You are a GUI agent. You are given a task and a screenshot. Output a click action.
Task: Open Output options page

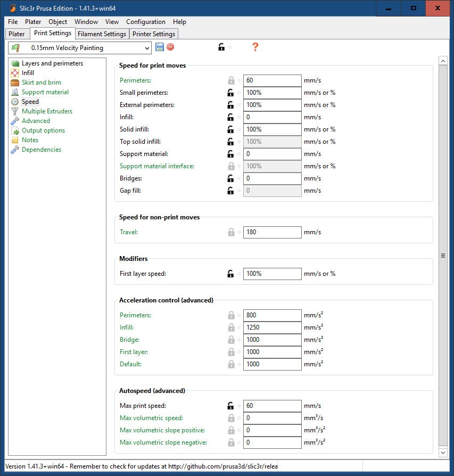click(x=44, y=130)
